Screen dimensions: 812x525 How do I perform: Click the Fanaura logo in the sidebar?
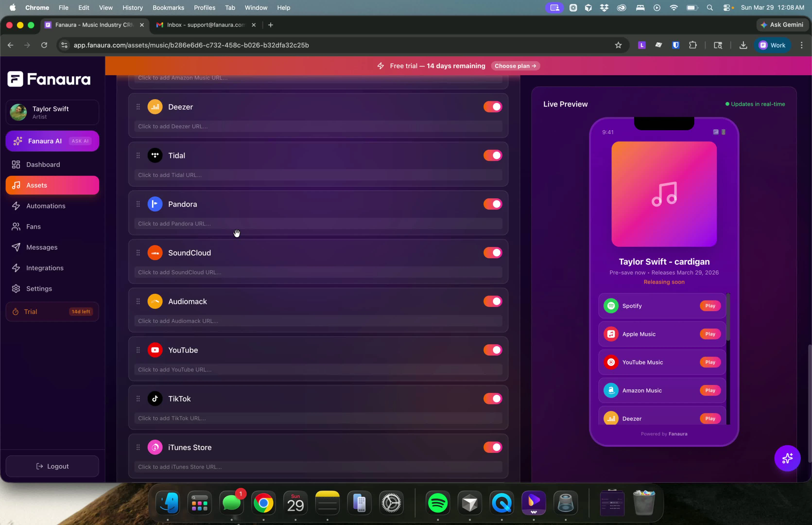49,79
